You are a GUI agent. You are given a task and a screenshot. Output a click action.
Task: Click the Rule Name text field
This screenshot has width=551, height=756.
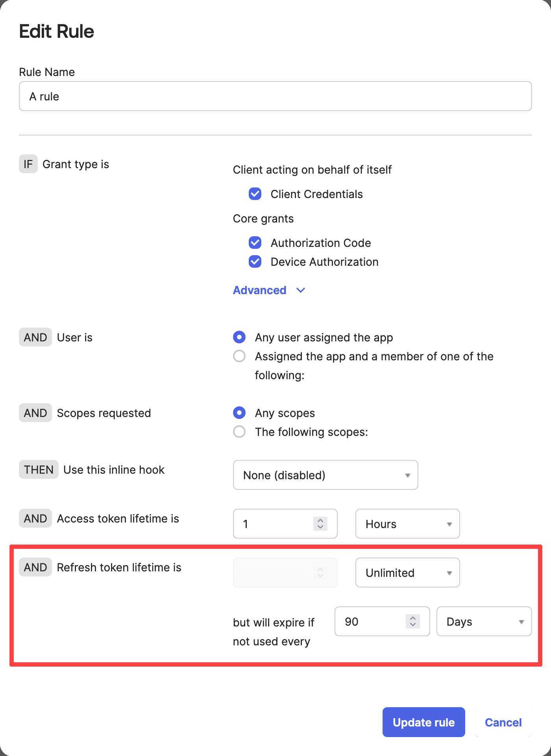(275, 96)
